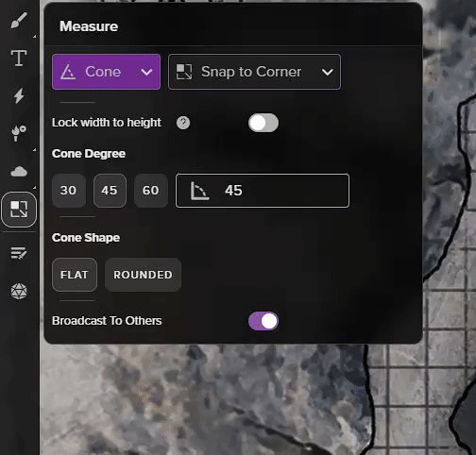The height and width of the screenshot is (455, 476).
Task: Select the paintbrush drawing tool
Action: 19,21
